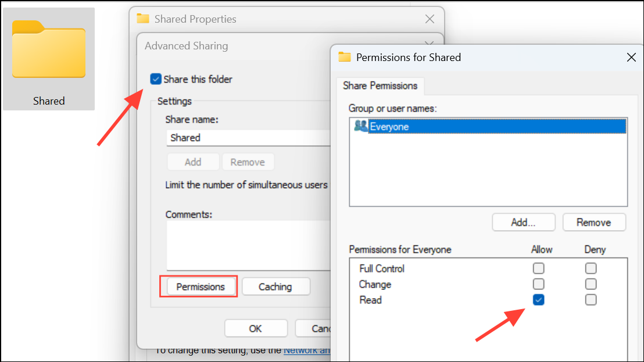Close the Permissions for Shared dialog

[631, 58]
